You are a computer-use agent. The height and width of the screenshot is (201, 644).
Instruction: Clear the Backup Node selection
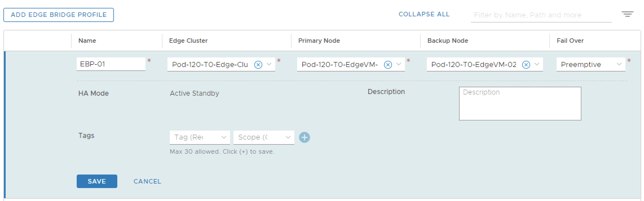(x=526, y=65)
